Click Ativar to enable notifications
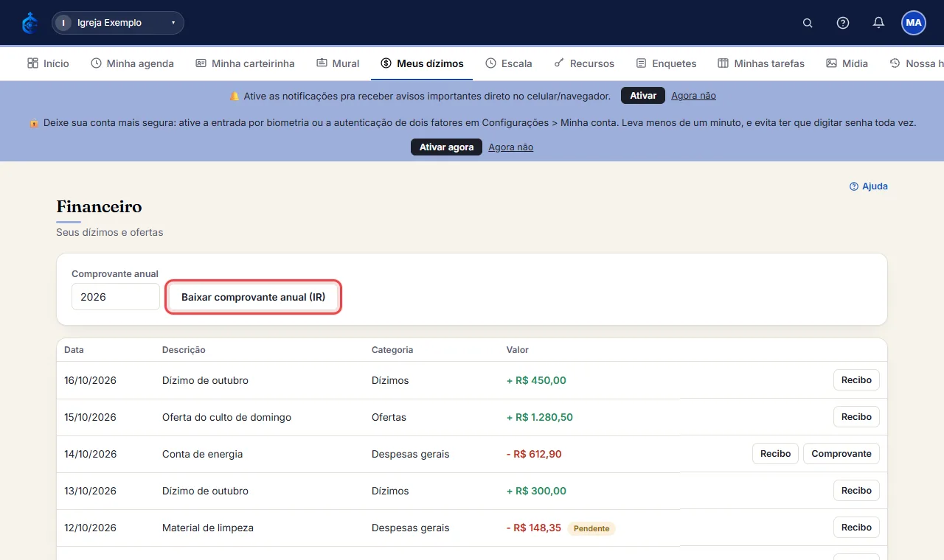The image size is (944, 560). pos(643,96)
